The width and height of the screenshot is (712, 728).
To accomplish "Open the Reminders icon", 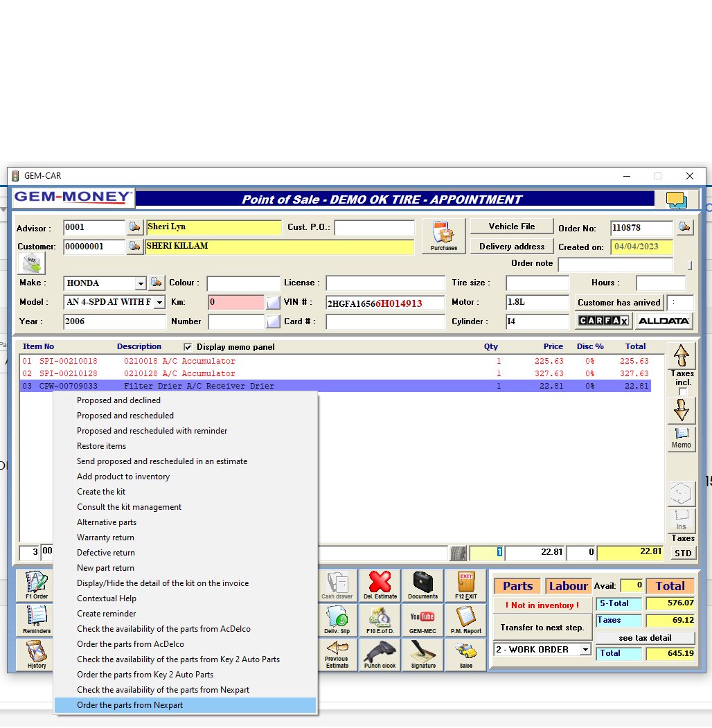I will [x=37, y=620].
